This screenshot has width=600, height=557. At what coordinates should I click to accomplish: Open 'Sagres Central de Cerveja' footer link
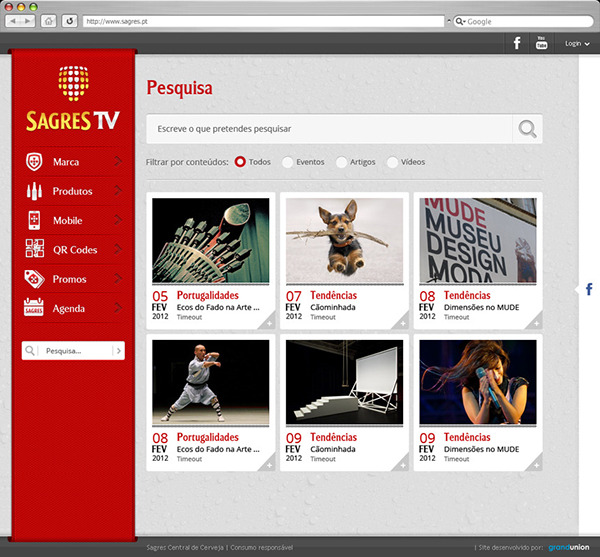185,547
